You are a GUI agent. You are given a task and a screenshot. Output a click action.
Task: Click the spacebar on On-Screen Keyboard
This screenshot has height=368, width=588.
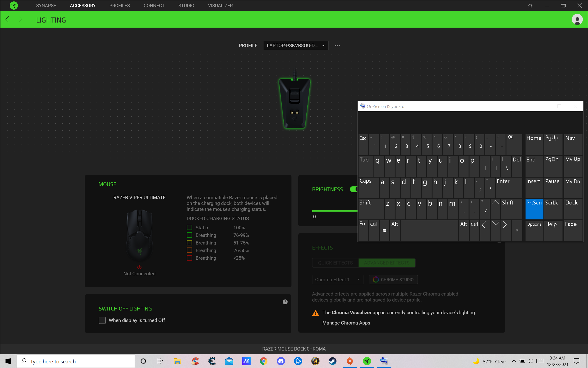point(429,230)
